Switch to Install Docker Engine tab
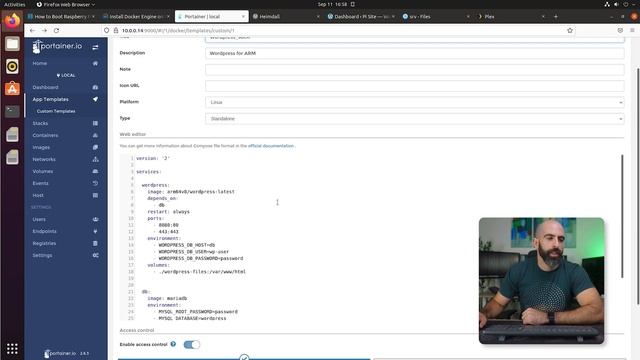 point(136,17)
